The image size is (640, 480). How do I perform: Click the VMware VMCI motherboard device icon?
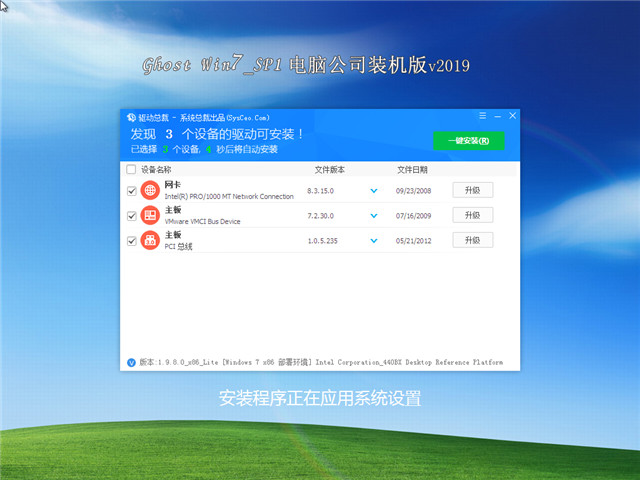[x=150, y=215]
